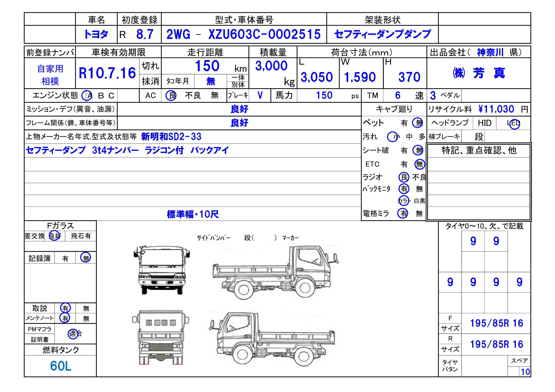Click the circled "有" beside メンテノート
The width and height of the screenshot is (555, 392).
pyautogui.click(x=65, y=318)
